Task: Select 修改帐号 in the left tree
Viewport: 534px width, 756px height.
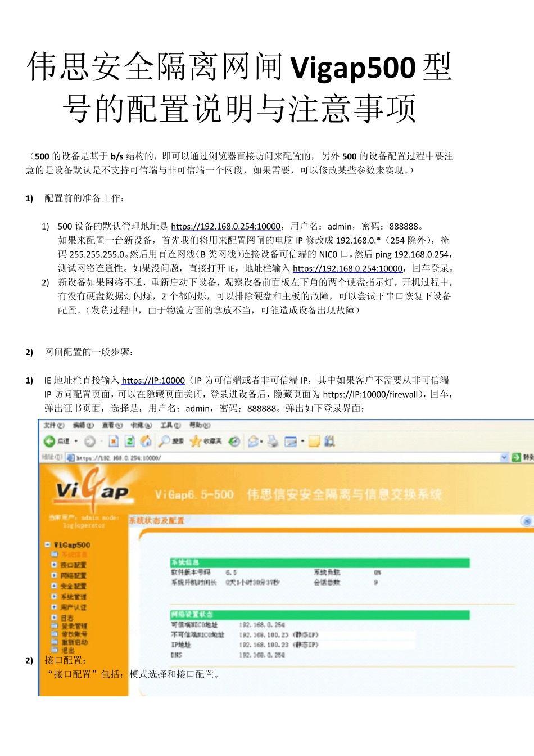Action: tap(74, 634)
